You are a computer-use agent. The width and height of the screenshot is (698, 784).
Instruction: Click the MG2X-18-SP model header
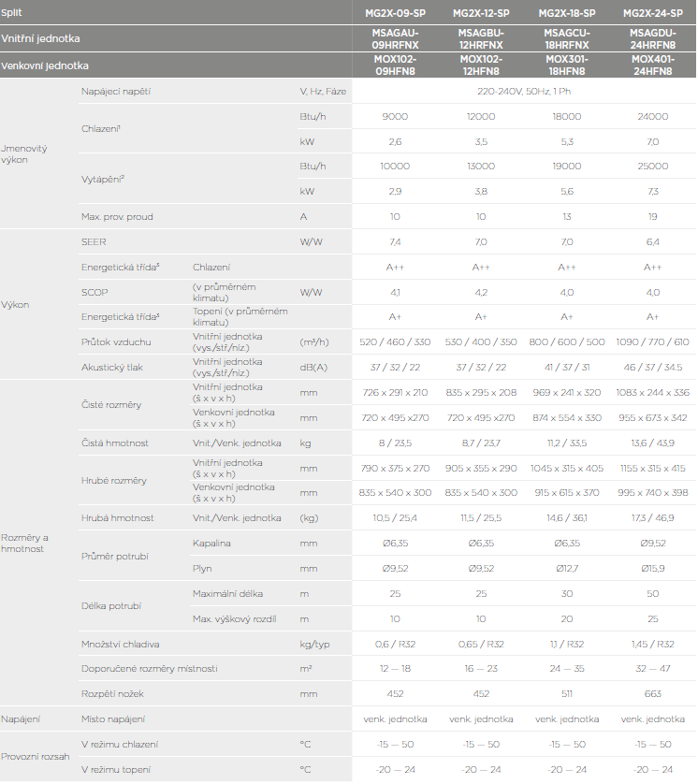[567, 13]
